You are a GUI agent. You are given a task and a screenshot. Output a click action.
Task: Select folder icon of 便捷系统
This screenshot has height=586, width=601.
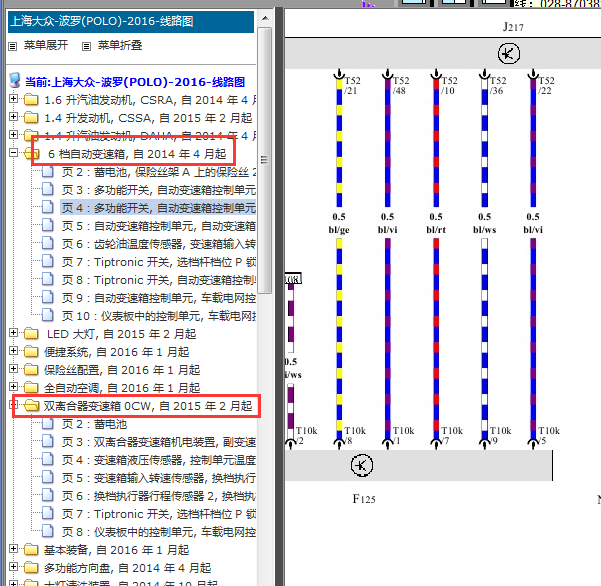(x=31, y=352)
